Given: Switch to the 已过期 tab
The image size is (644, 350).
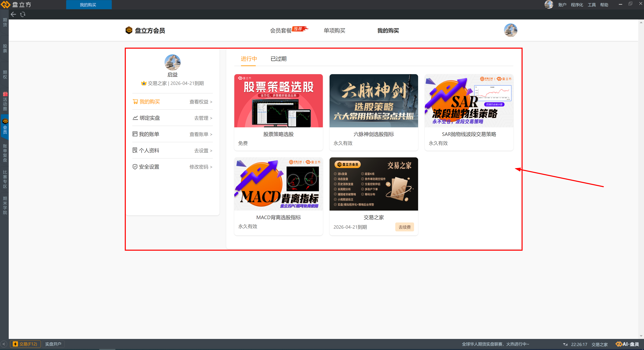Looking at the screenshot, I should (279, 59).
